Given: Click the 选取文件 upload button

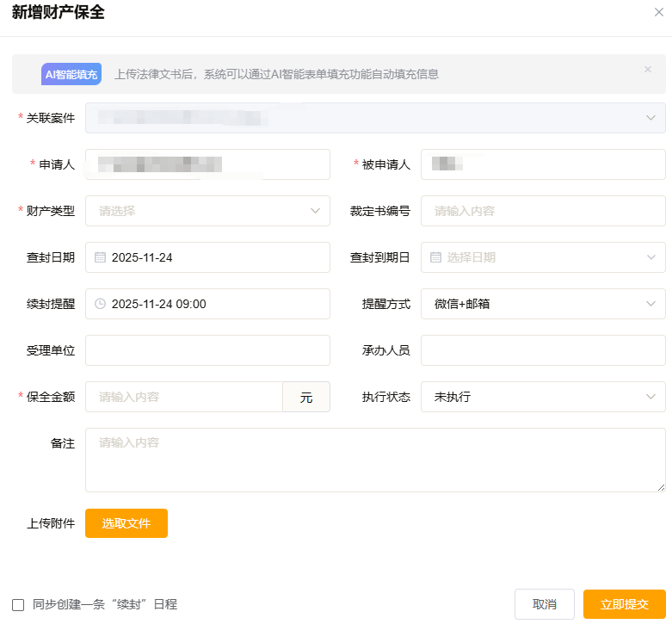Looking at the screenshot, I should click(x=126, y=523).
